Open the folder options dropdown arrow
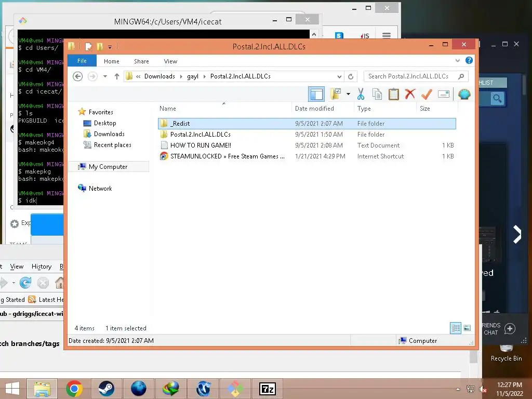 [348, 94]
